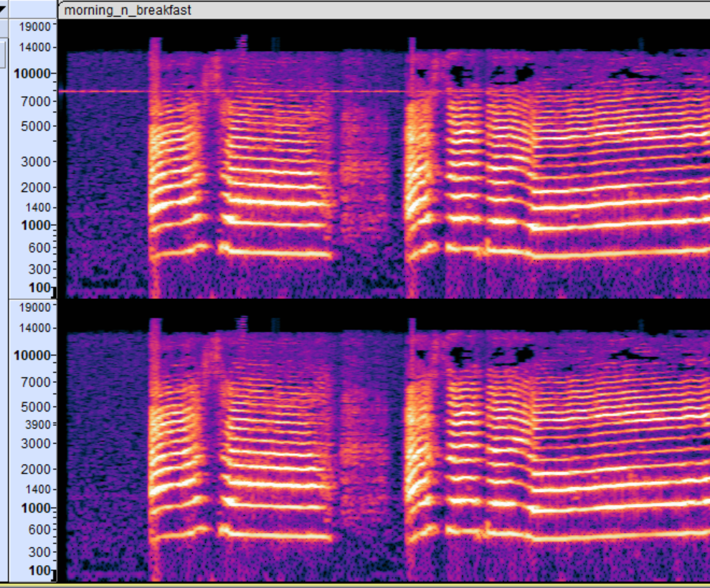Click 600 on the lower channel frequency scale

pos(41,529)
